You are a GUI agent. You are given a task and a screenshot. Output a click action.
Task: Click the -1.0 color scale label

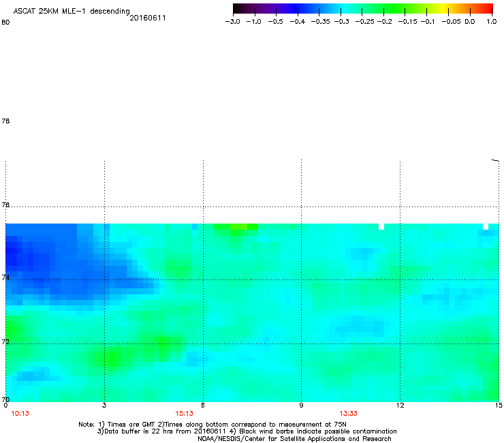[253, 22]
